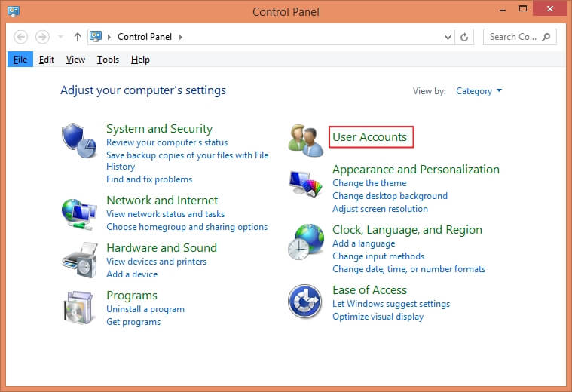Screen dimensions: 572x392
Task: Click Uninstall a program link
Action: coord(145,309)
